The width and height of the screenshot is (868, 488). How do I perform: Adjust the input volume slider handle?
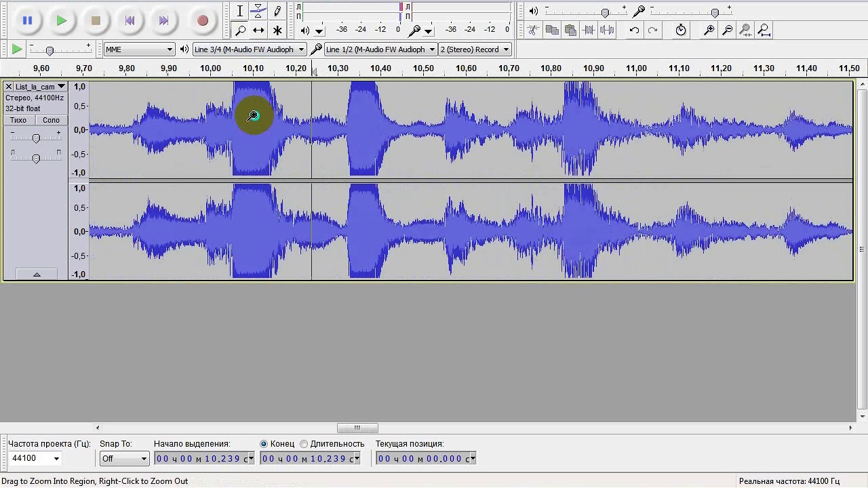click(715, 13)
